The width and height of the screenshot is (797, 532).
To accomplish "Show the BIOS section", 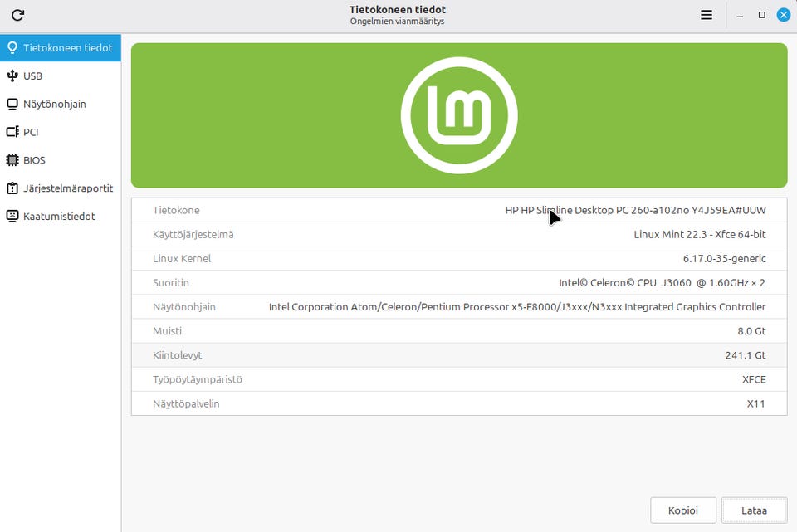I will (x=61, y=160).
